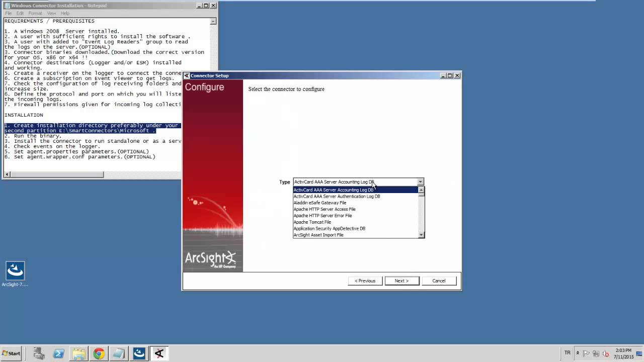Click the Next button
The width and height of the screenshot is (644, 362).
(401, 281)
